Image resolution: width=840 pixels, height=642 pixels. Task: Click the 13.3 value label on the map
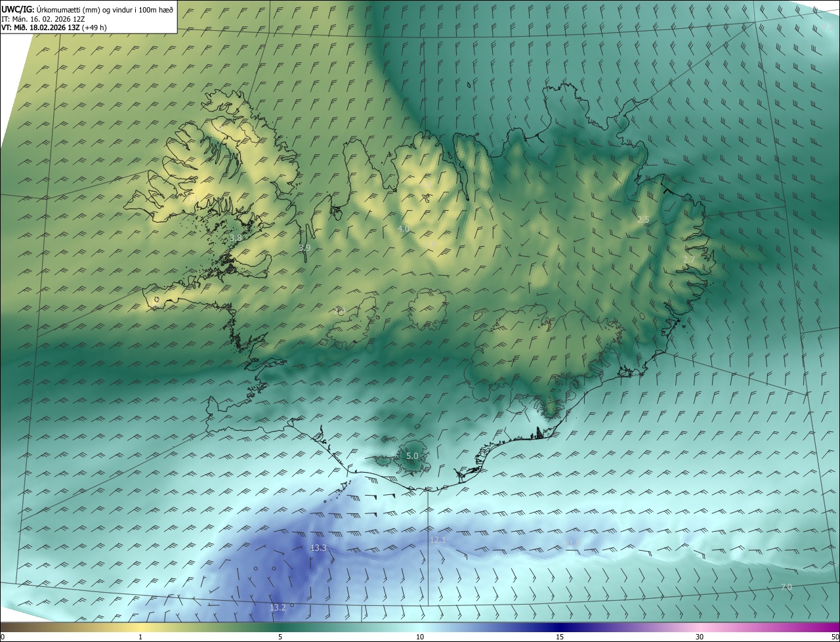point(318,547)
